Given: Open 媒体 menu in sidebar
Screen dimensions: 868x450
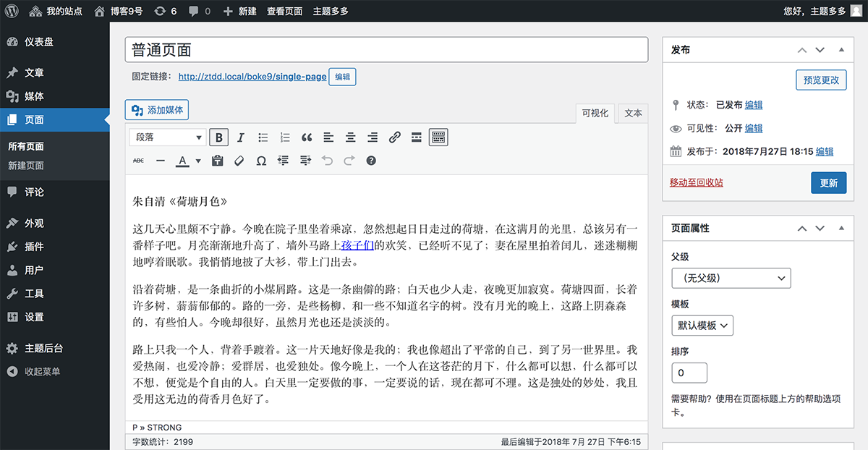Looking at the screenshot, I should click(x=55, y=96).
